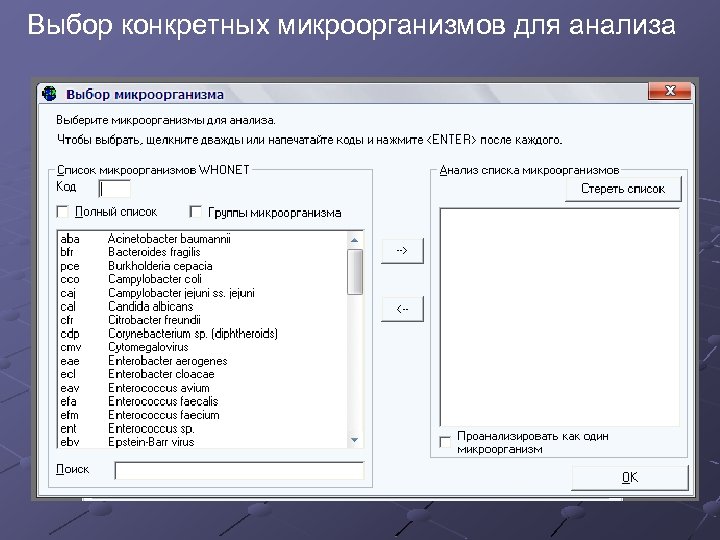Click the organism list scrollbar thumb
This screenshot has height=540, width=720.
355,272
